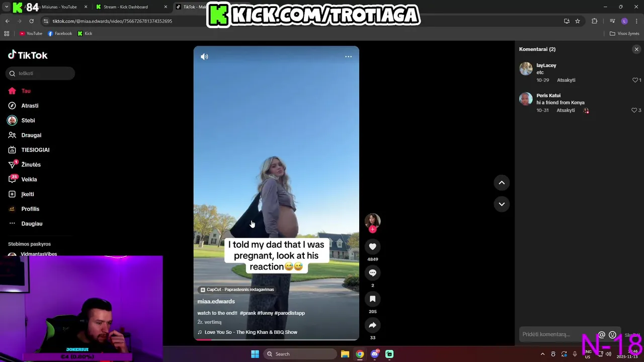Click the Pridėti komentarą comment field
The width and height of the screenshot is (644, 362).
[x=558, y=334]
